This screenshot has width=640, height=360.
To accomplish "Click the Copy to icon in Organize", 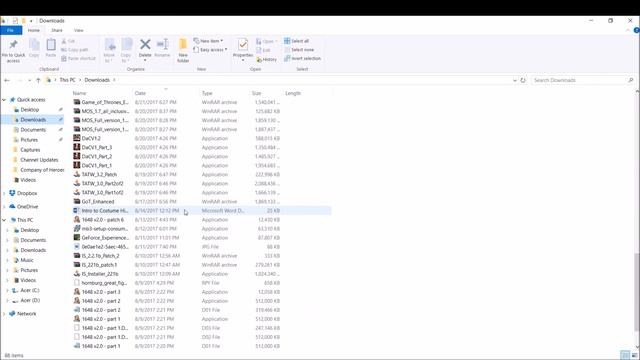I will pyautogui.click(x=127, y=45).
